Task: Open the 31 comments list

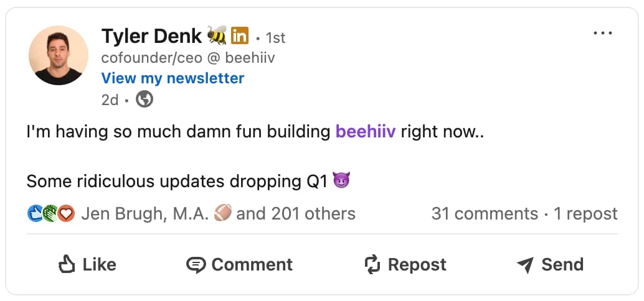Action: 484,214
